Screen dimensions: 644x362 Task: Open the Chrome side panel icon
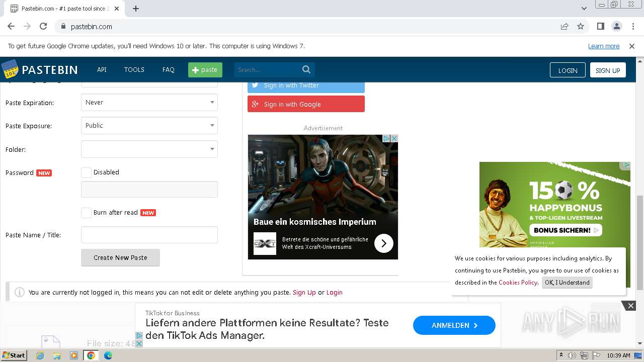point(600,26)
